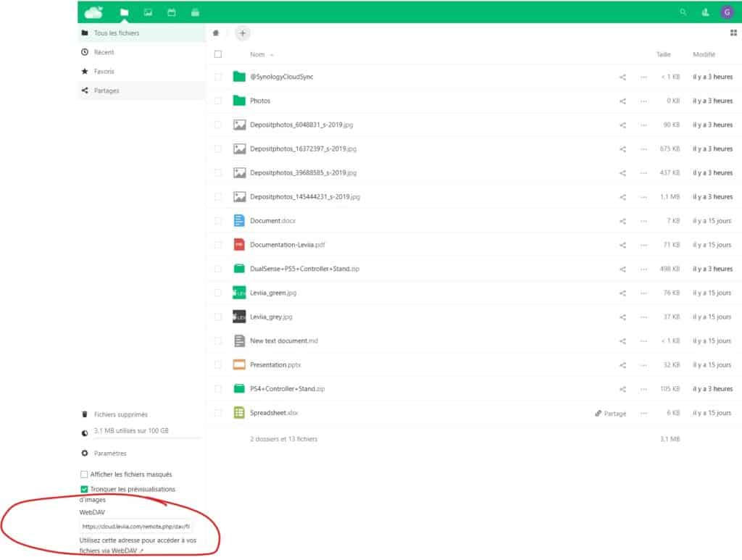Enable Afficher les fichiers masqués
Image resolution: width=742 pixels, height=560 pixels.
(x=83, y=475)
